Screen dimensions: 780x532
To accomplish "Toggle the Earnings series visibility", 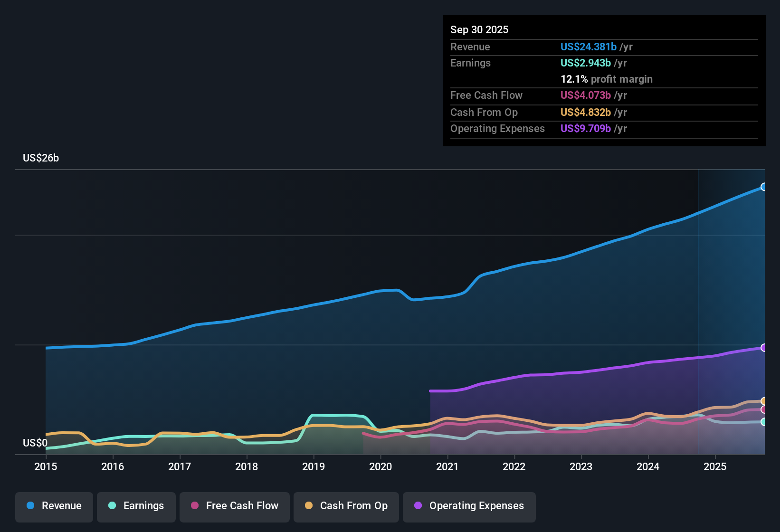I will coord(136,506).
